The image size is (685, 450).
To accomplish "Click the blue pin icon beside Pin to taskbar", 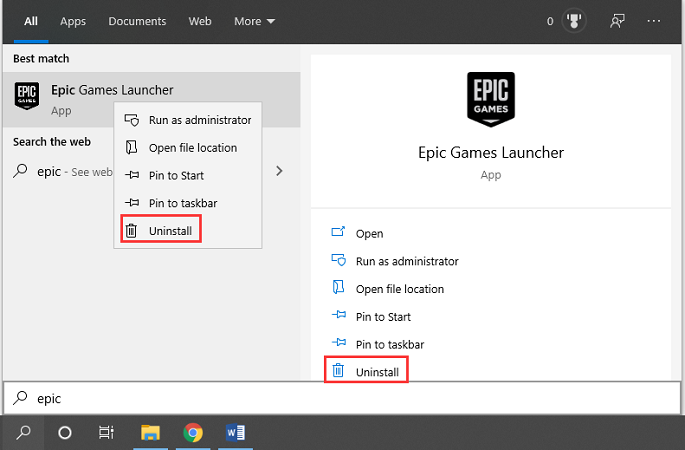I will click(x=339, y=342).
